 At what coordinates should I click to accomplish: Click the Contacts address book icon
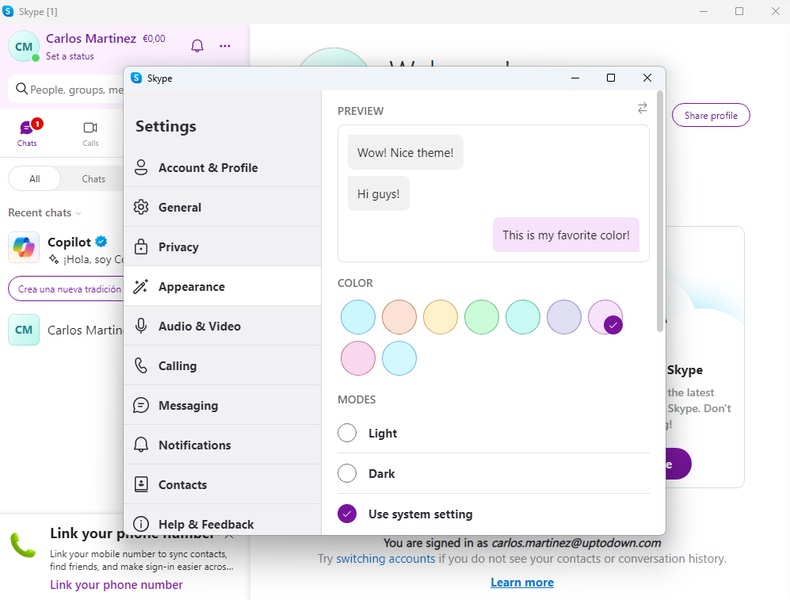[x=141, y=484]
